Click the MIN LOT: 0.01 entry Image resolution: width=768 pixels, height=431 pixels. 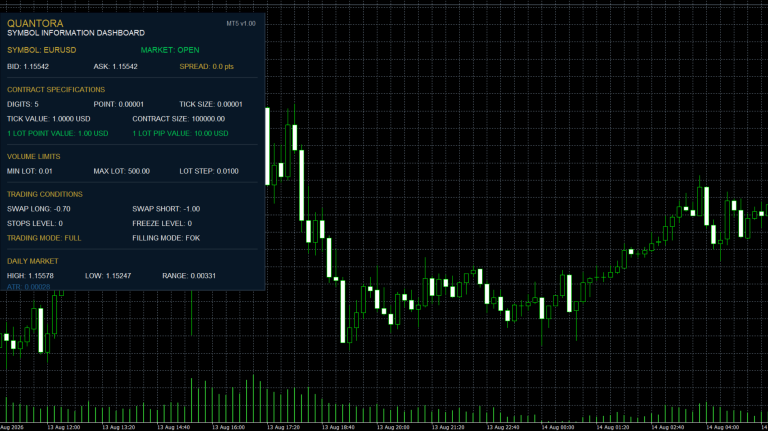30,171
